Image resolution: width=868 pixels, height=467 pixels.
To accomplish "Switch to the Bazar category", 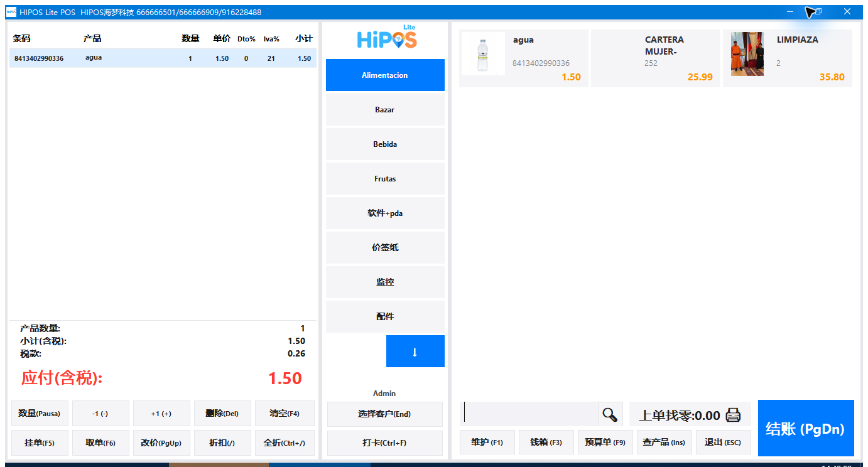I will (385, 110).
